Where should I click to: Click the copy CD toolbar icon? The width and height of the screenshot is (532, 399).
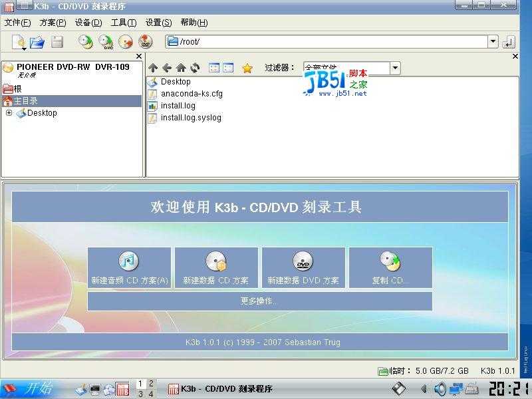[x=86, y=42]
